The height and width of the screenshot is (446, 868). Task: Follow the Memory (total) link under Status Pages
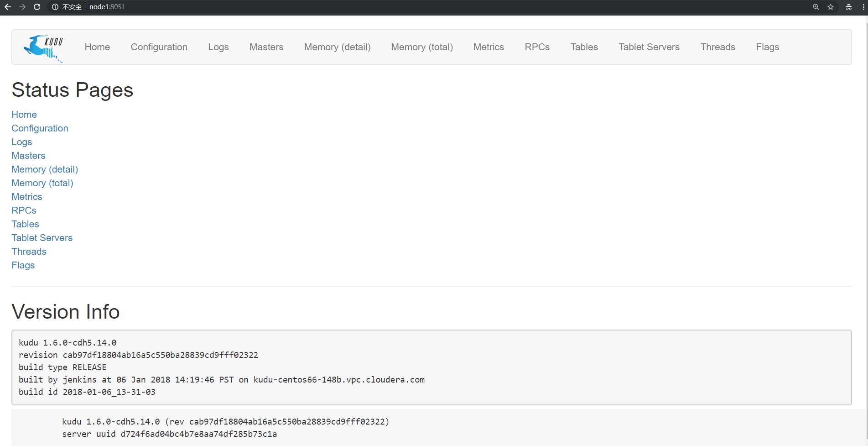[x=42, y=183]
